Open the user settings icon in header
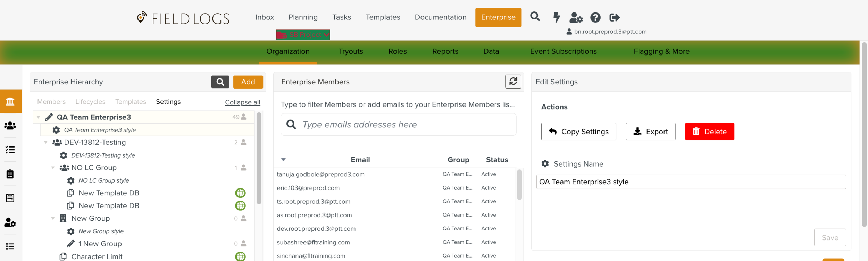The image size is (868, 261). coord(576,17)
